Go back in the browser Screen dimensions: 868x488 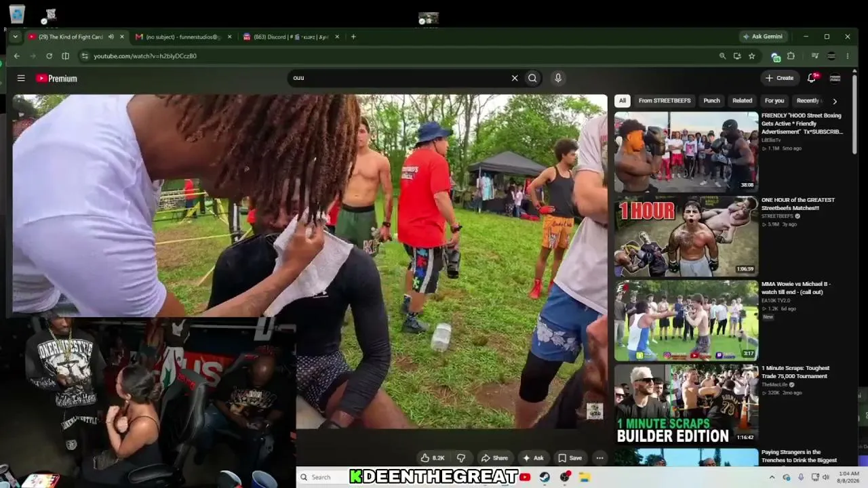[x=17, y=56]
